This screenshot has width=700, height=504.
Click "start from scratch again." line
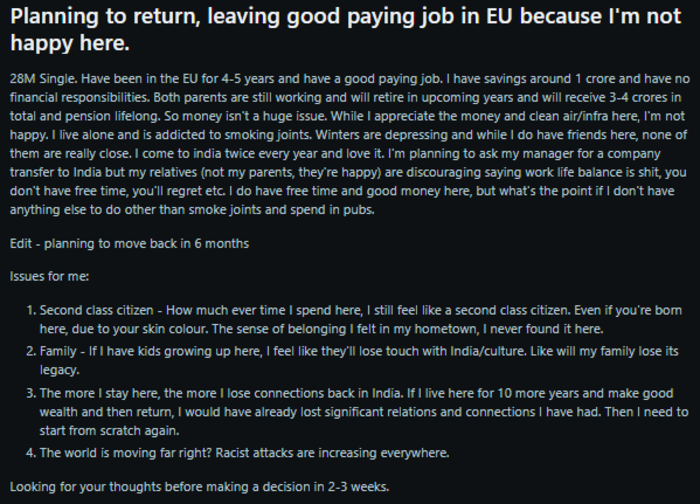click(x=109, y=431)
